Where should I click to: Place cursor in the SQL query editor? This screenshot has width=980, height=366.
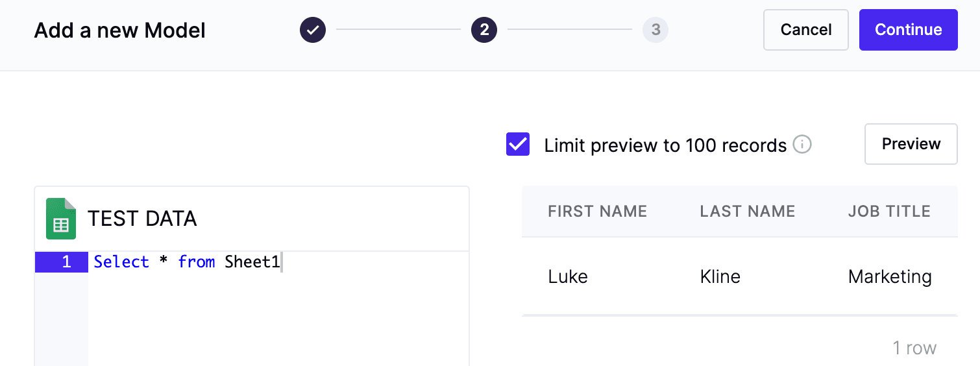278,311
